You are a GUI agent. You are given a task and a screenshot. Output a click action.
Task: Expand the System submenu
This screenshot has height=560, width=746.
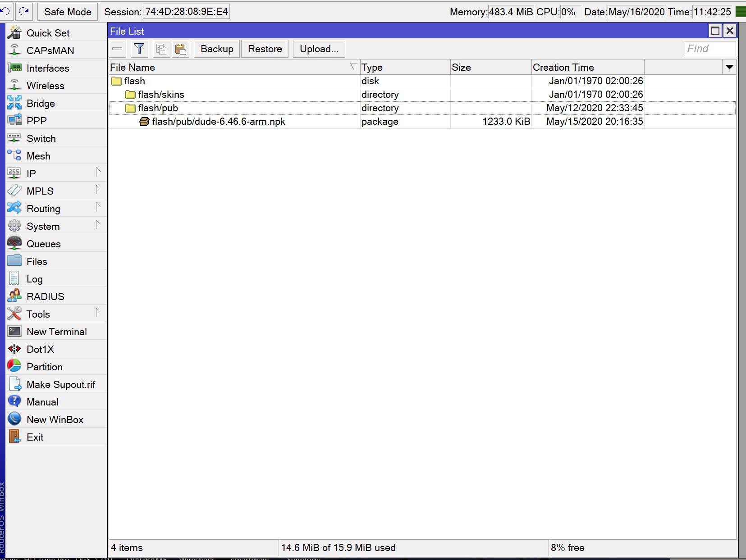(x=98, y=225)
